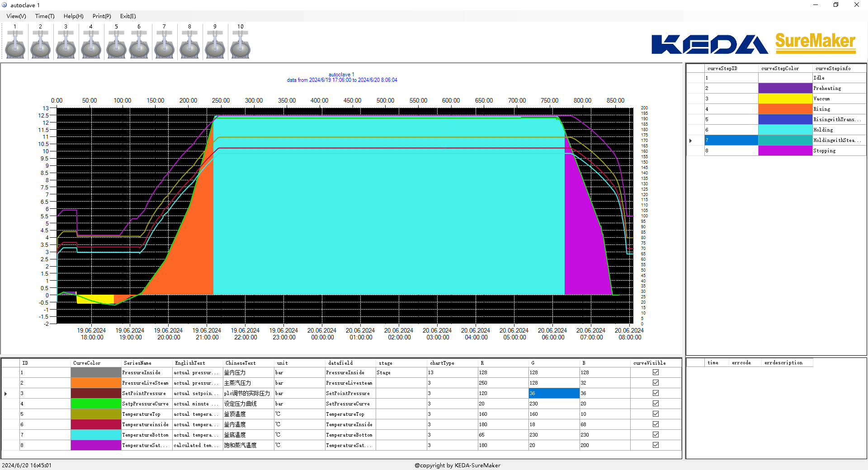The height and width of the screenshot is (470, 868).
Task: Hide the TemperatureBottom curve via checkbox
Action: click(656, 435)
